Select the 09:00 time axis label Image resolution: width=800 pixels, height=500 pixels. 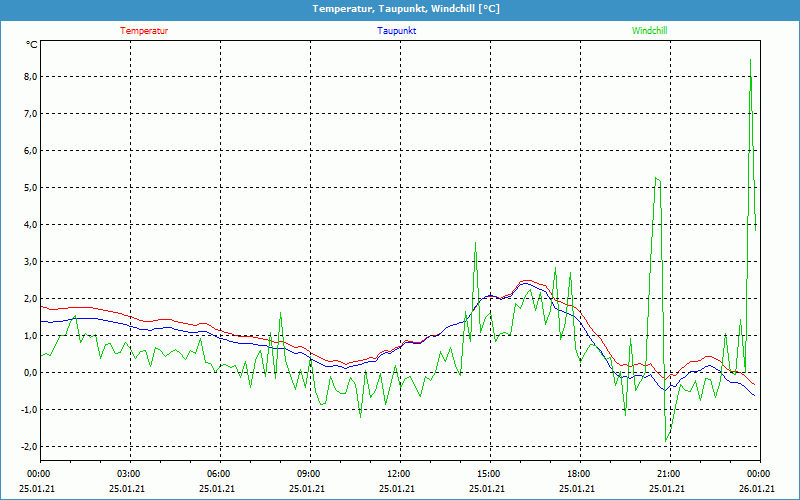(x=308, y=474)
